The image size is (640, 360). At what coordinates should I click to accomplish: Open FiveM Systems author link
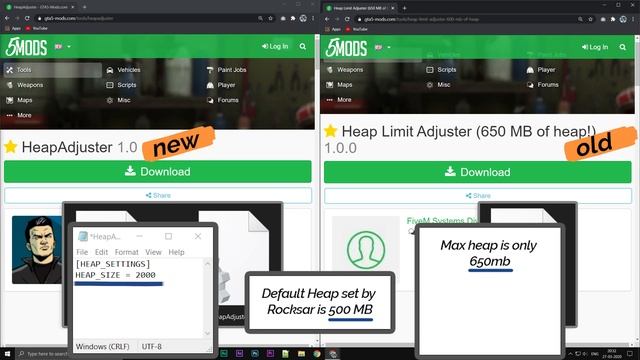coord(442,221)
